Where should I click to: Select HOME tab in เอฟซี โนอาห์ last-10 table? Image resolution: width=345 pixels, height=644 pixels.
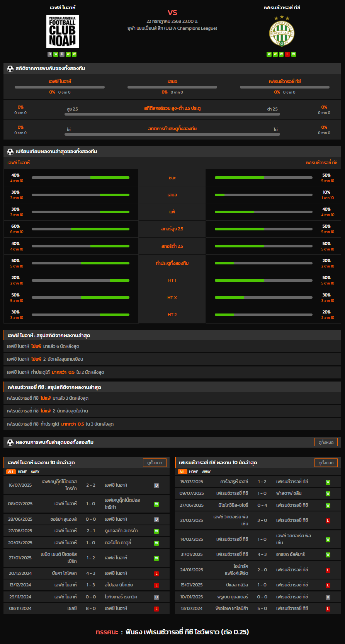22,472
